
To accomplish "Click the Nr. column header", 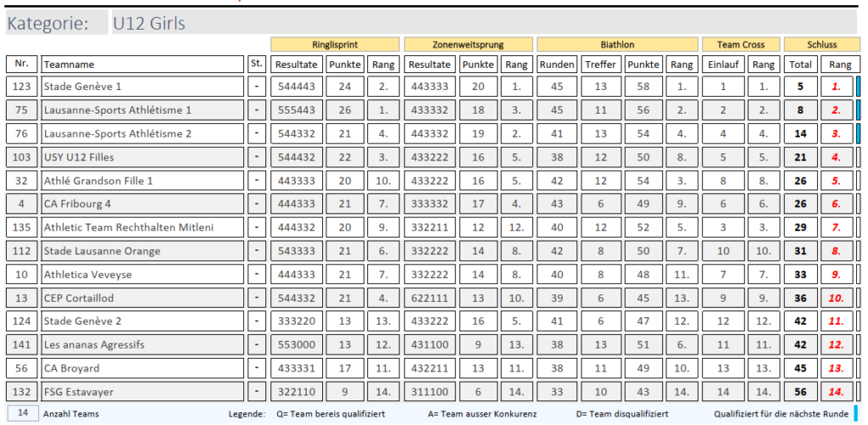I will (x=22, y=64).
